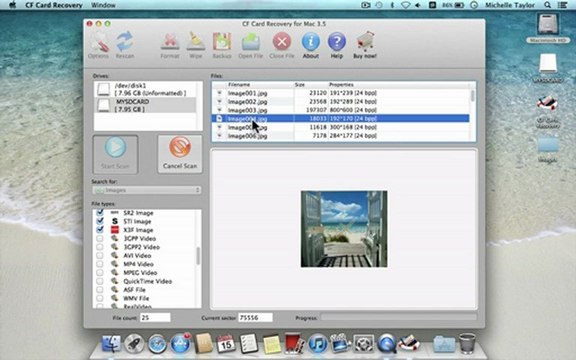Uncheck the STI Image checkbox
Image resolution: width=576 pixels, height=360 pixels.
100,221
